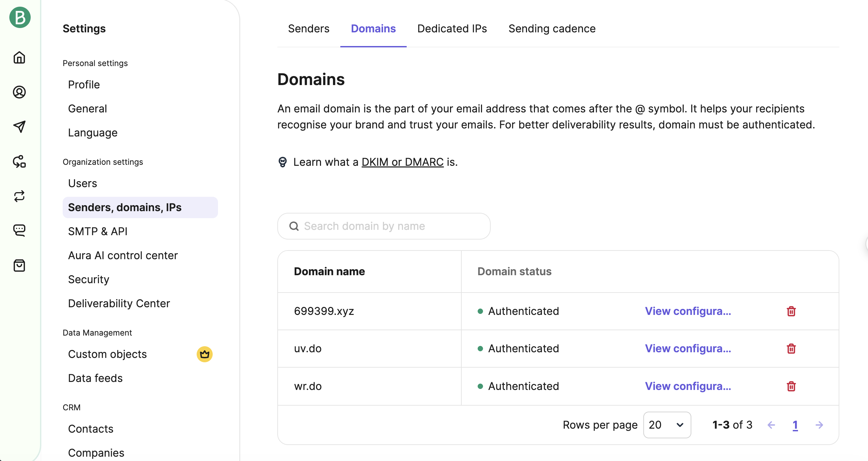Open the Commerce shopping bag icon

(19, 266)
